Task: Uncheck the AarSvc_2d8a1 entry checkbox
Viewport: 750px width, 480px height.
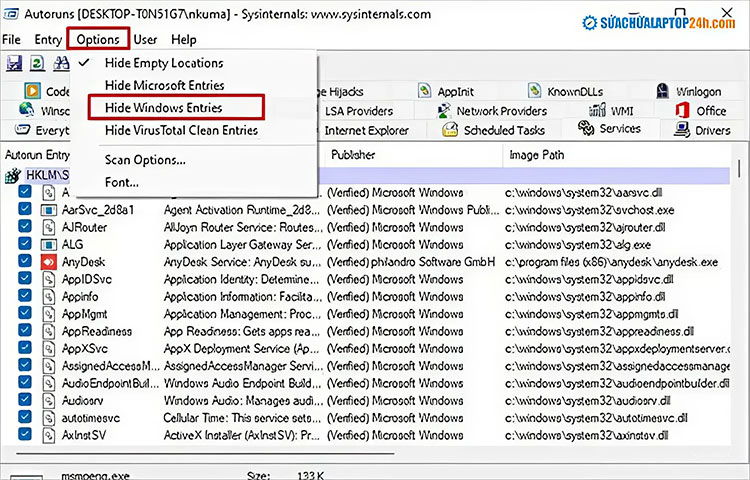Action: click(25, 209)
